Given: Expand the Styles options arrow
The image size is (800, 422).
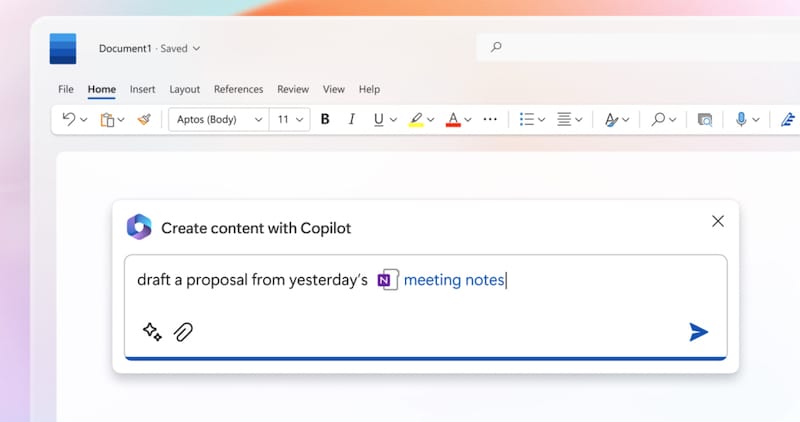Looking at the screenshot, I should [x=626, y=120].
